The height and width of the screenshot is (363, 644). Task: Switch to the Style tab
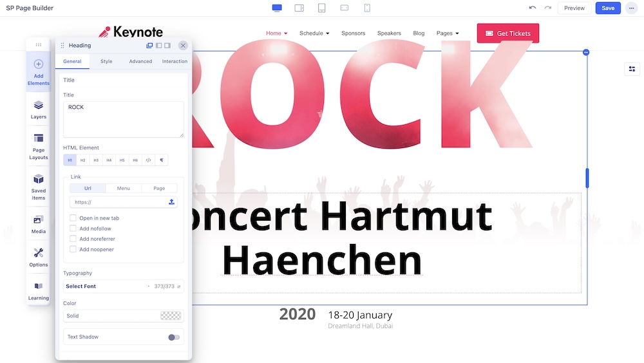click(106, 61)
